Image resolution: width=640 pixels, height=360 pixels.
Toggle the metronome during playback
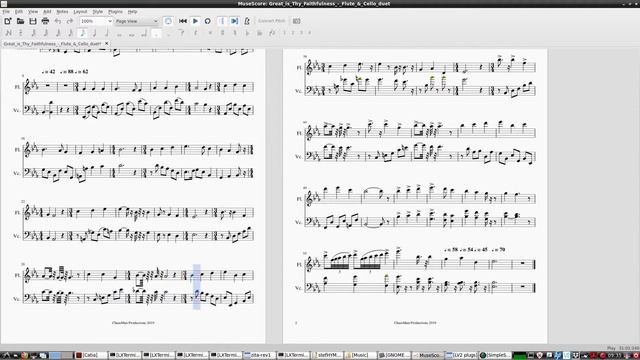(x=247, y=21)
